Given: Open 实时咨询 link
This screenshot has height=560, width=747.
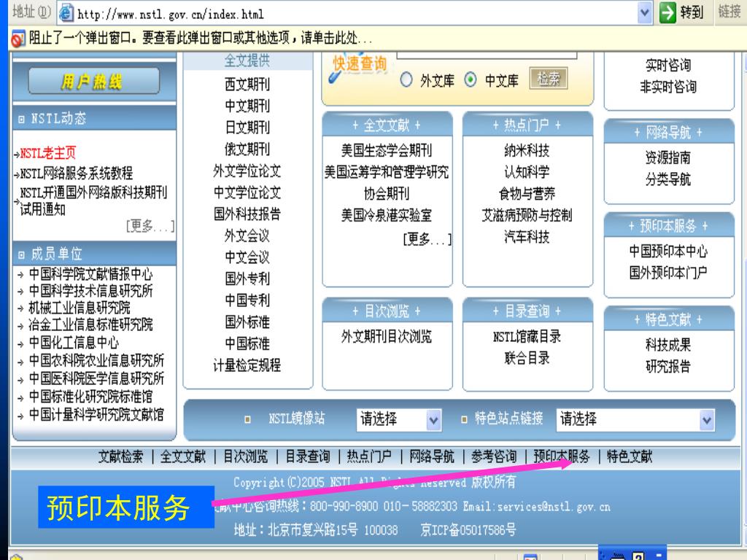Looking at the screenshot, I should (x=668, y=65).
